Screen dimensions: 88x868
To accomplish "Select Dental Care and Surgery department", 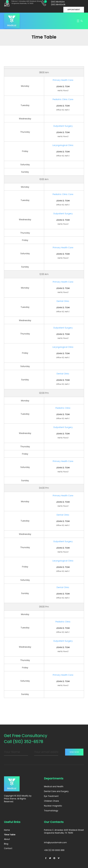I will click(x=56, y=791).
